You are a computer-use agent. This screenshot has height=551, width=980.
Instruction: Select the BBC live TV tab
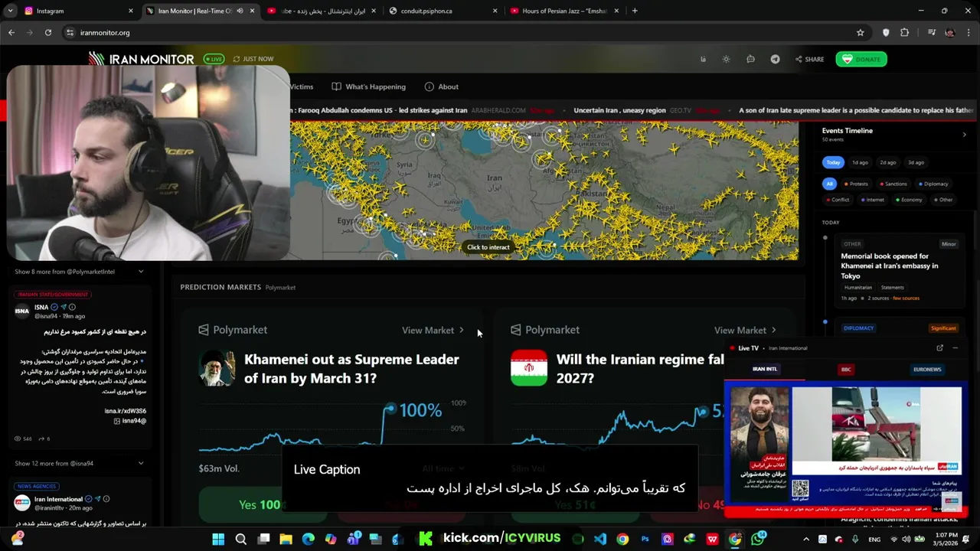point(846,370)
